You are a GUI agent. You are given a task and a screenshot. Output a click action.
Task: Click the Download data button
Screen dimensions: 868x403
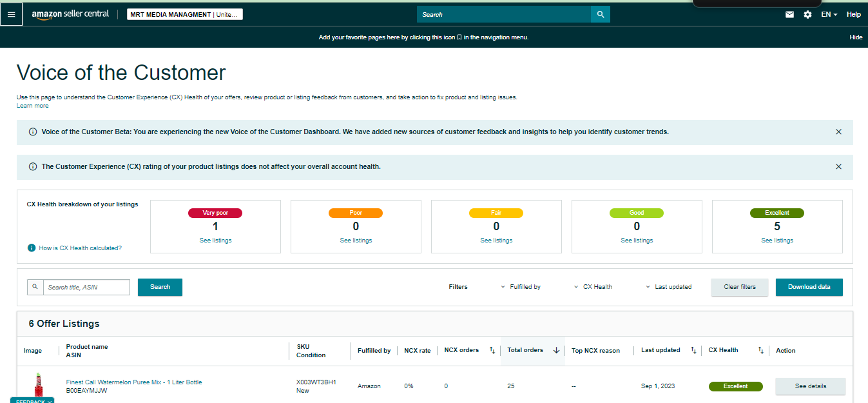pos(809,287)
